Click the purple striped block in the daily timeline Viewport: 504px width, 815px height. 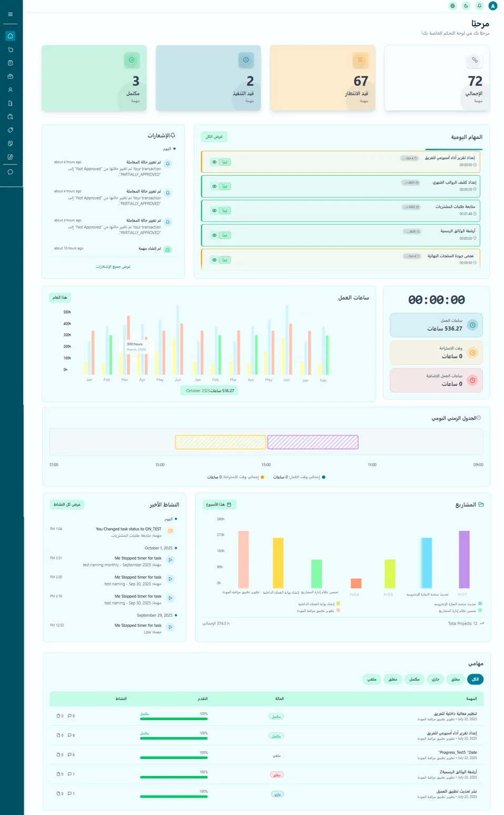(313, 442)
